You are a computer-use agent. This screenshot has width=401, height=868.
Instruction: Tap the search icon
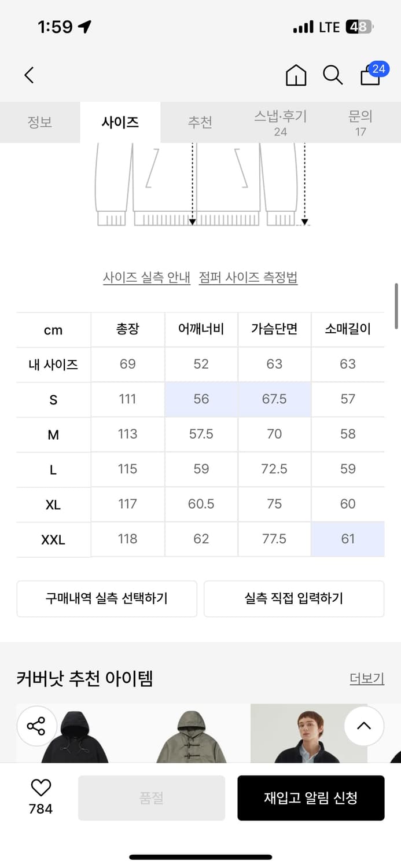click(x=333, y=75)
